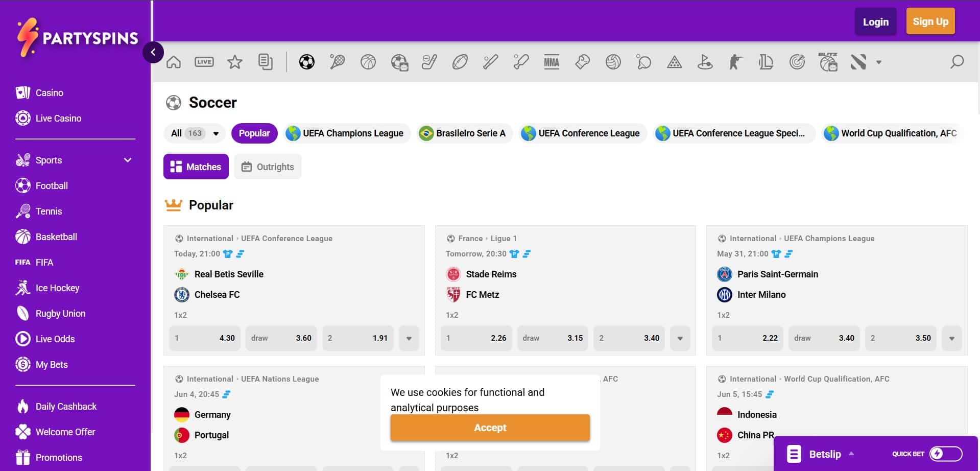Open Live Odds in the sidebar
980x471 pixels.
point(45,339)
